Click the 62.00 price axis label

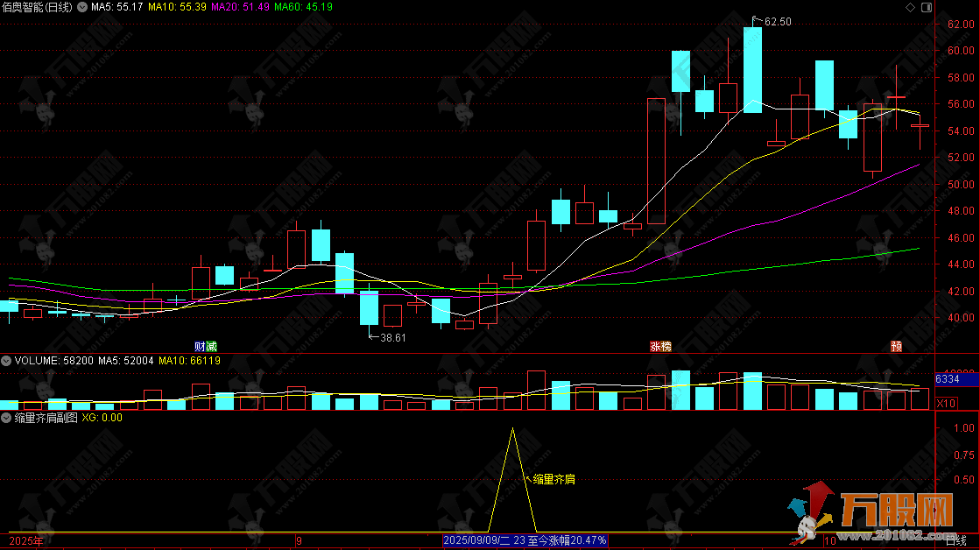(962, 25)
